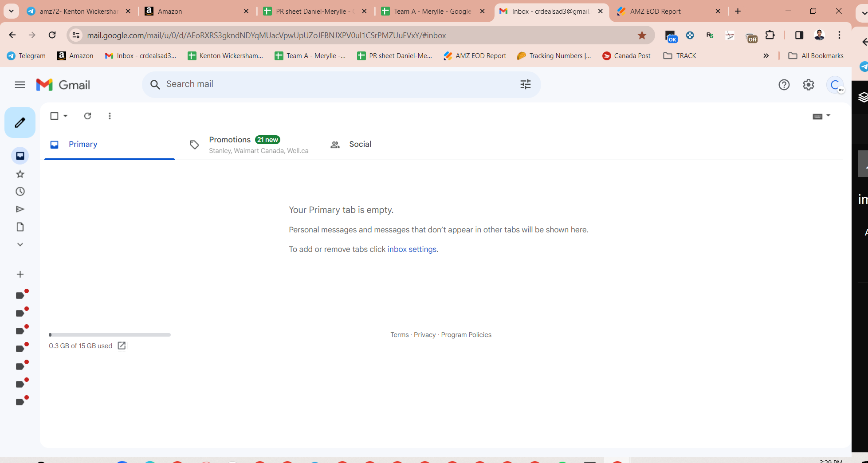Close the Amazon browser tab
This screenshot has height=463, width=868.
[246, 11]
